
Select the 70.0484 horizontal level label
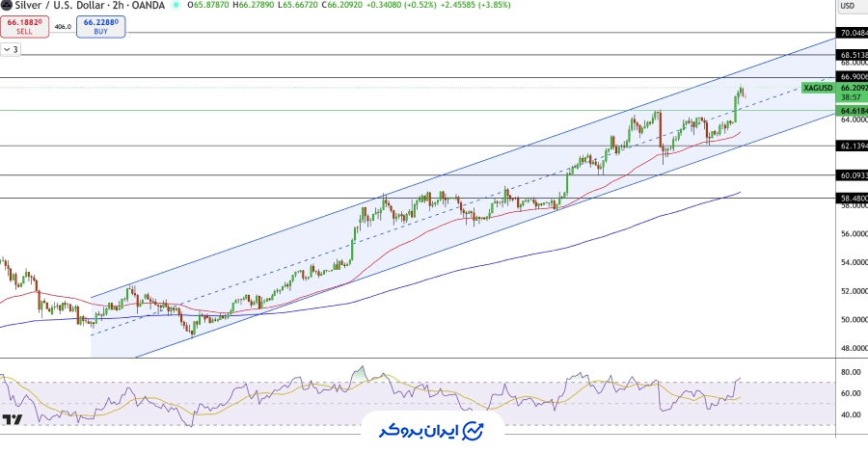point(853,33)
